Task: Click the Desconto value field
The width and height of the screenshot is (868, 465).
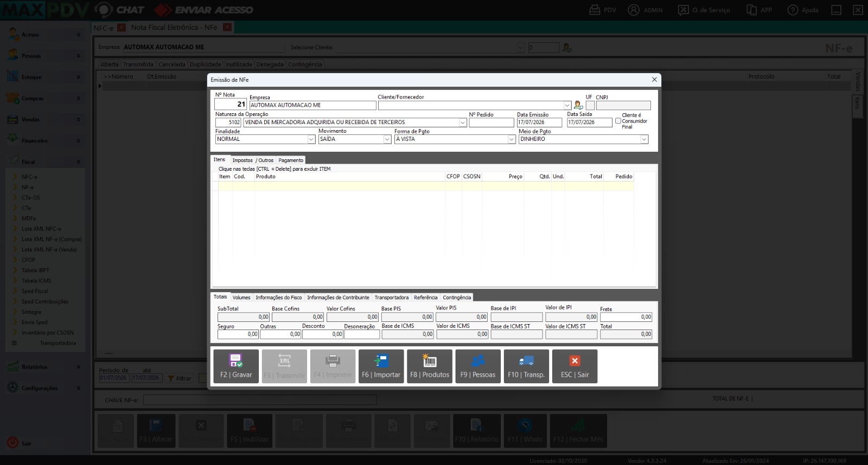Action: tap(322, 334)
